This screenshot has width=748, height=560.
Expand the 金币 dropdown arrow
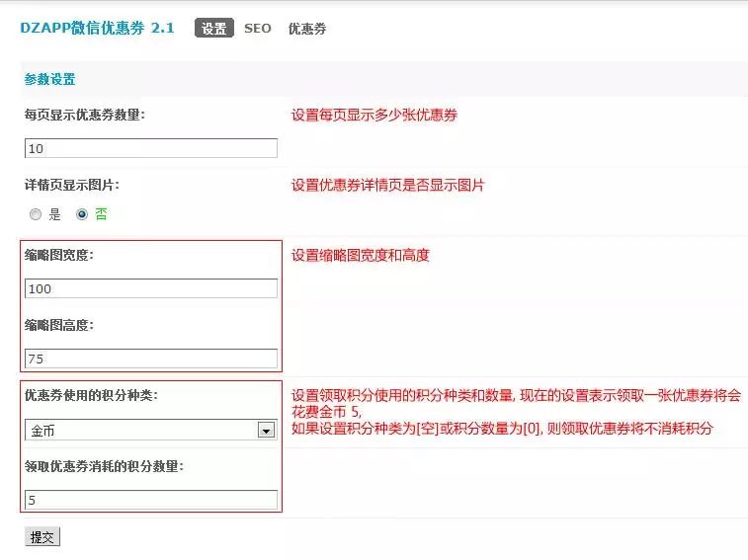(266, 431)
